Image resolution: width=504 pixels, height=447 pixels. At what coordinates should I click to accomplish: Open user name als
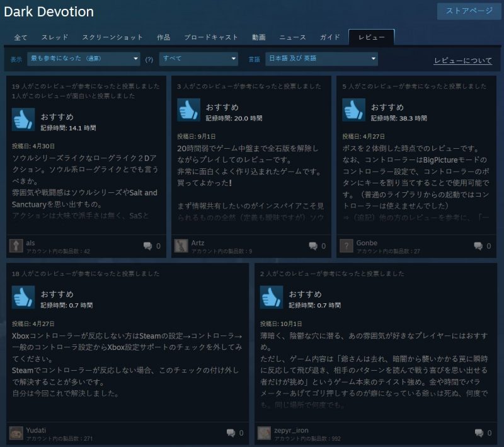tap(30, 243)
